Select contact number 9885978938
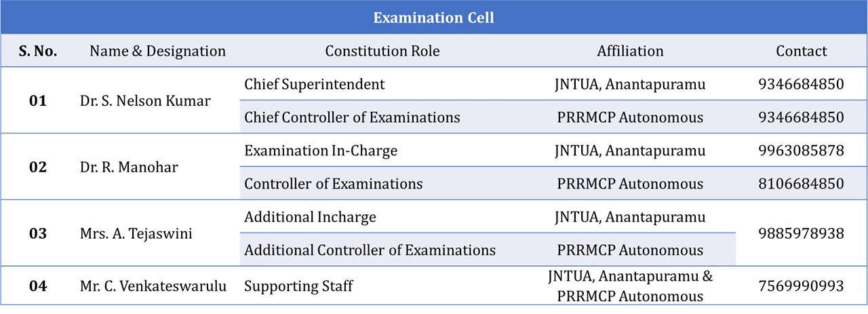 click(x=802, y=233)
